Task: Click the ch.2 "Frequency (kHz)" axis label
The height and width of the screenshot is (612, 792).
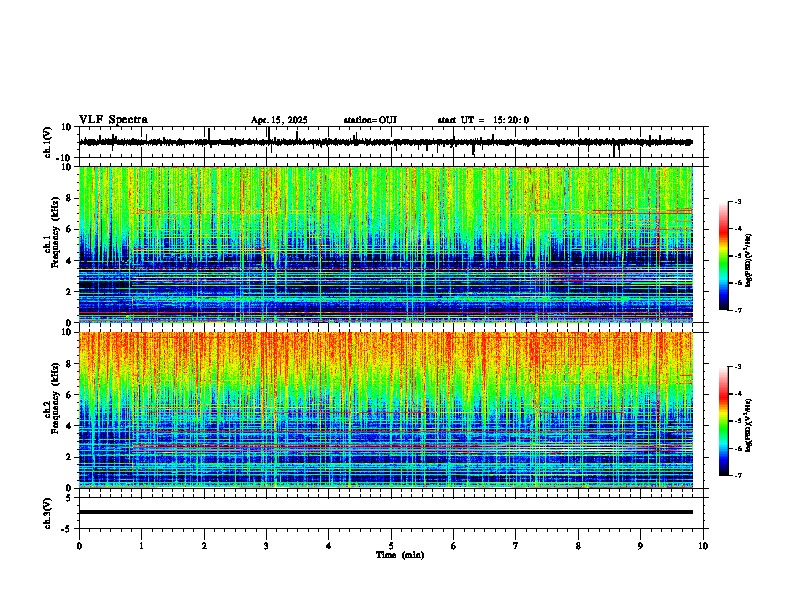Action: click(55, 398)
